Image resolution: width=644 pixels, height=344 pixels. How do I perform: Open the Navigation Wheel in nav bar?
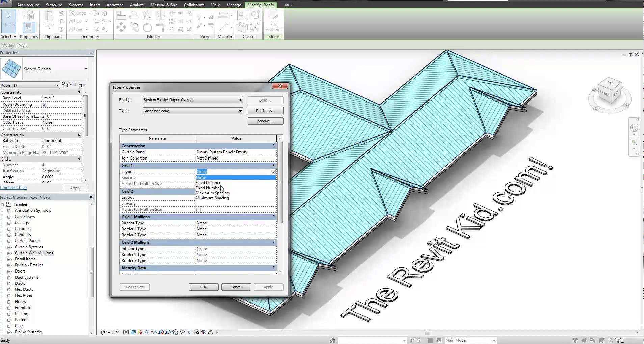[x=634, y=128]
